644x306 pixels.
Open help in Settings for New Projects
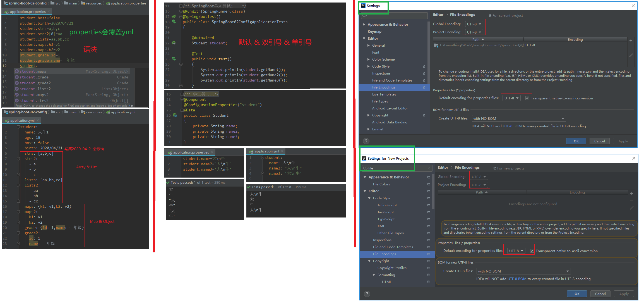(367, 294)
